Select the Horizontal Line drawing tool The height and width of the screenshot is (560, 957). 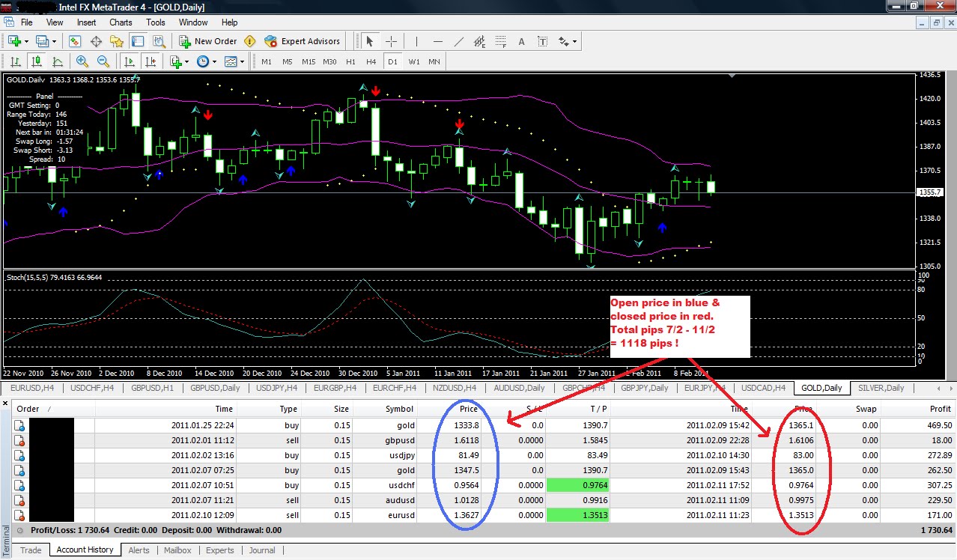click(x=438, y=41)
